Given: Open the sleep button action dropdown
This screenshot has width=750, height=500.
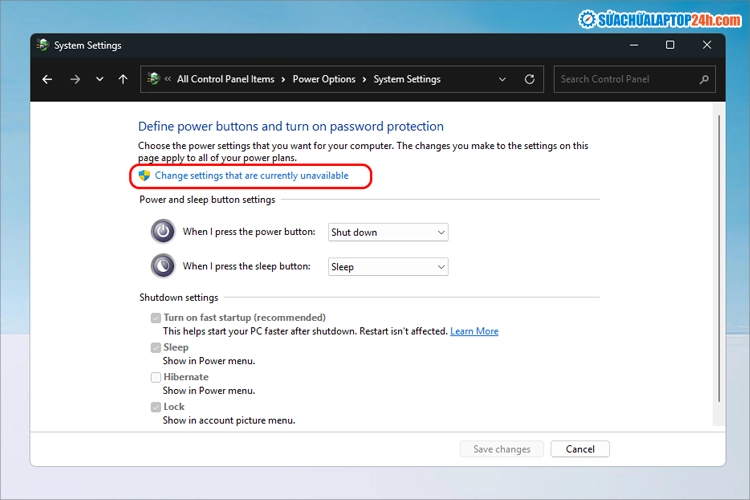Looking at the screenshot, I should click(x=388, y=267).
